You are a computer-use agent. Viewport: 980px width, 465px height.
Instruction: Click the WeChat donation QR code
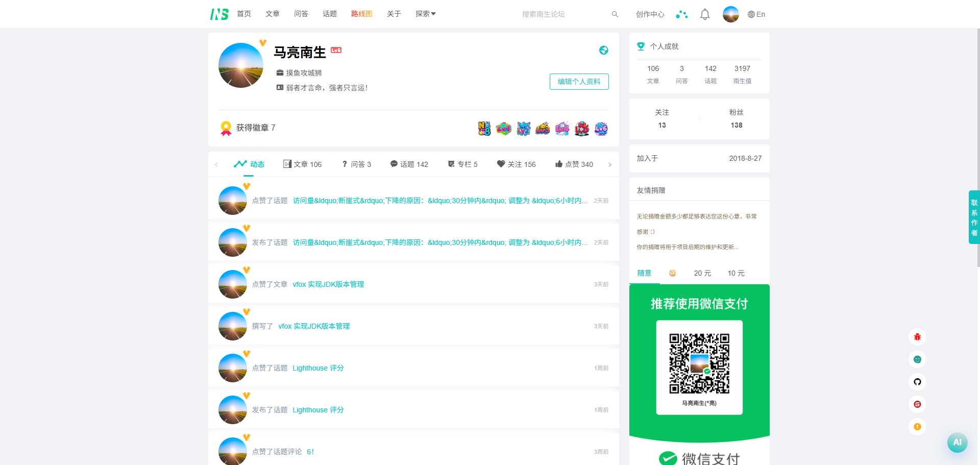tap(699, 363)
